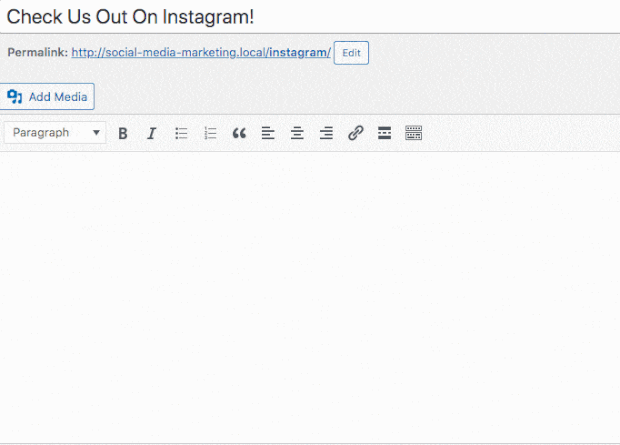This screenshot has width=620, height=445.
Task: Click the "Permalink:" label text
Action: pos(38,52)
